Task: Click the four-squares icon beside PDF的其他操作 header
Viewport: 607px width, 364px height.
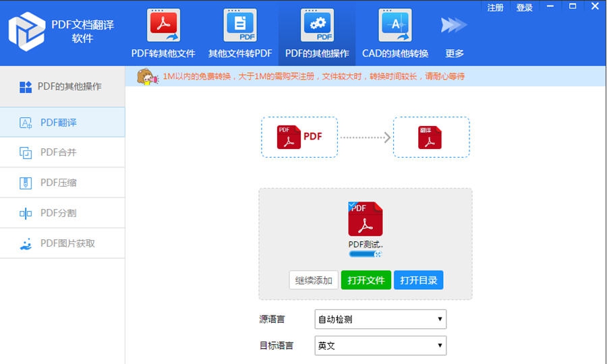Action: 26,87
